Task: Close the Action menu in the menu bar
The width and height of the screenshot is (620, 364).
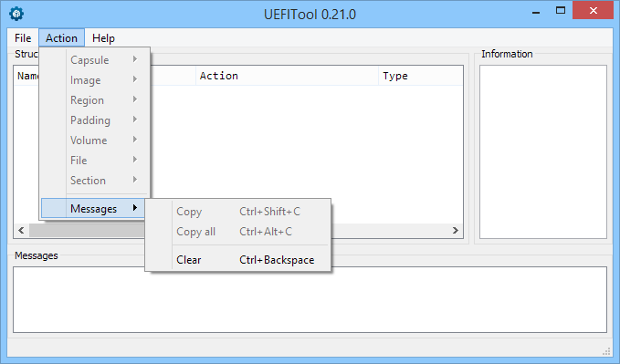Action: click(61, 38)
